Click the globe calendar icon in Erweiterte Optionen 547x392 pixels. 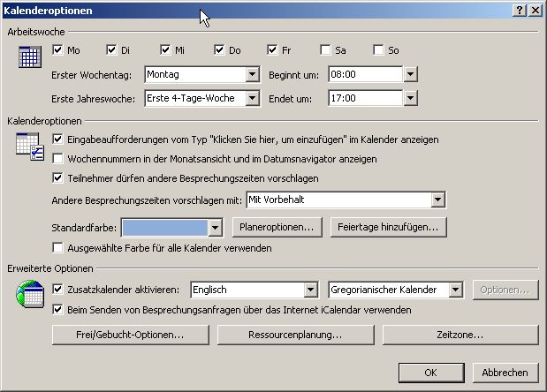pyautogui.click(x=30, y=298)
